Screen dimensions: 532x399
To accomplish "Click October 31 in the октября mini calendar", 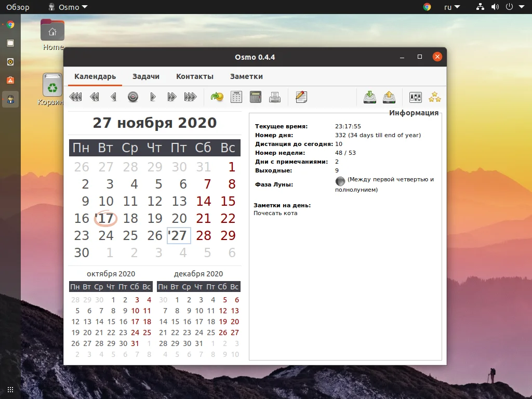I will coord(135,343).
